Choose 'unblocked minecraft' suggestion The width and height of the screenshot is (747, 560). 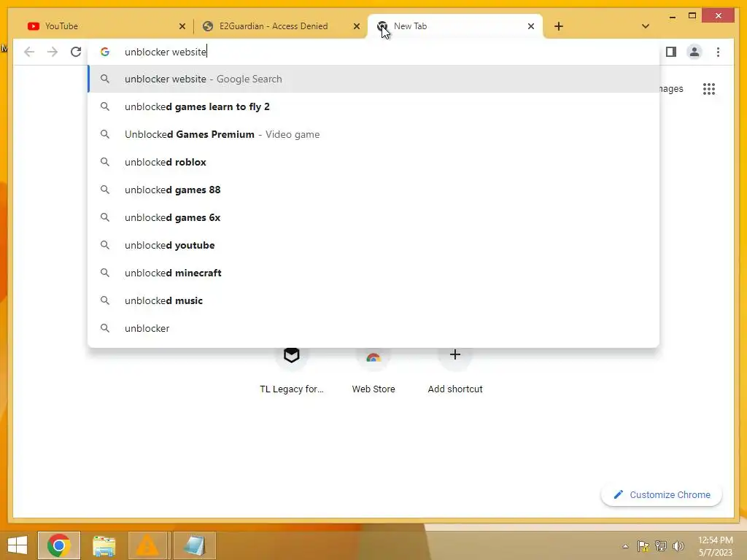coord(374,273)
